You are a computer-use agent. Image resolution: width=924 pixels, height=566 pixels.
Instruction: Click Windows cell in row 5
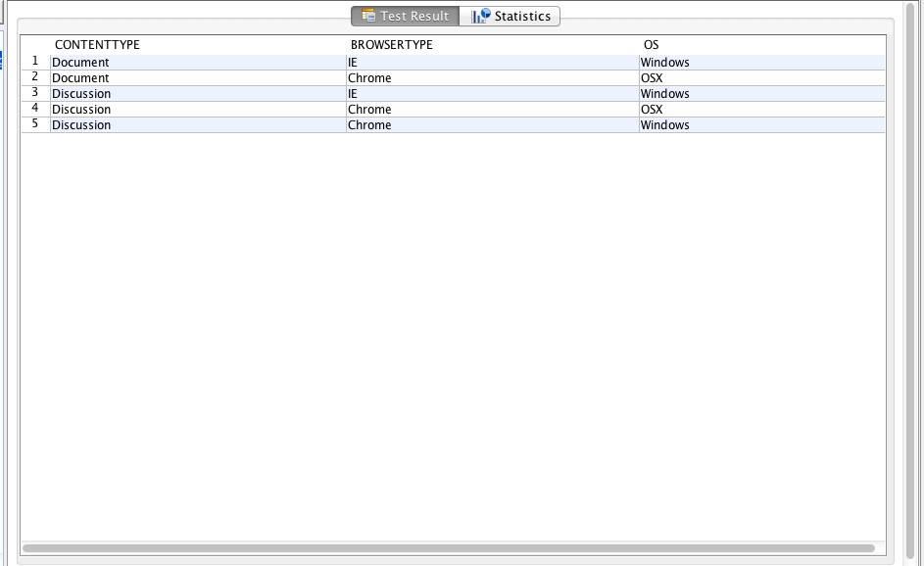click(762, 125)
